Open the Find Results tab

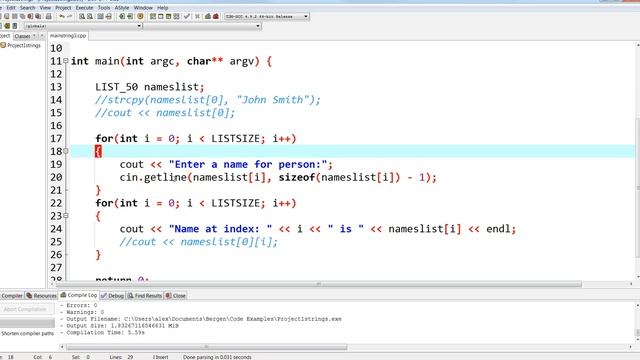[x=145, y=296]
